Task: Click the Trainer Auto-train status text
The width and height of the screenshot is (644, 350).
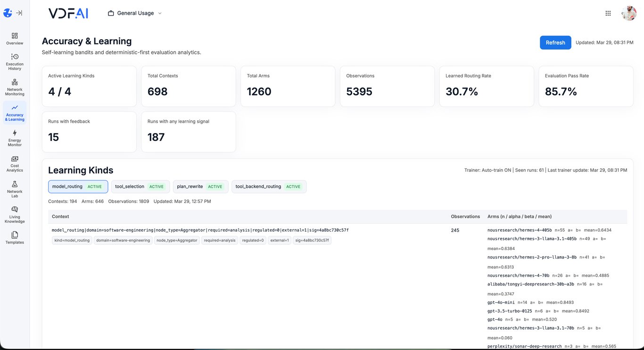Action: click(487, 170)
